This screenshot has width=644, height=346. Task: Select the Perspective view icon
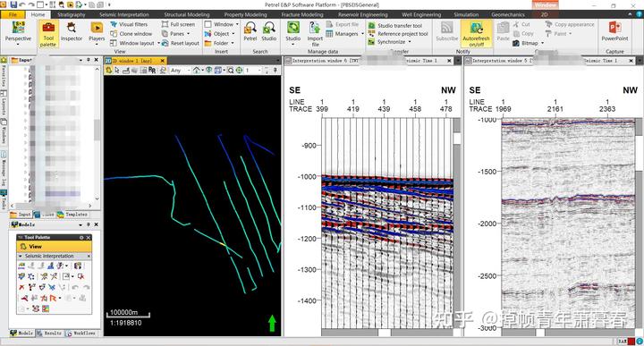point(18,32)
